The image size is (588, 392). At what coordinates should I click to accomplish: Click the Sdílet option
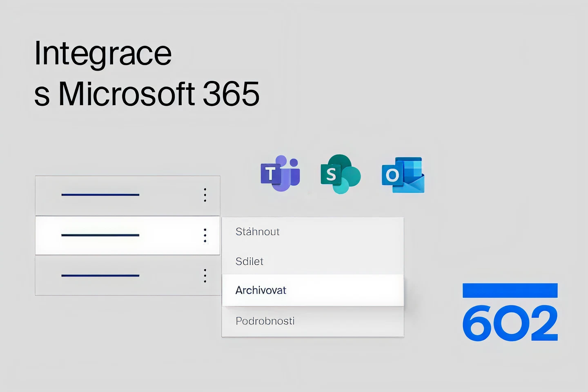tap(249, 261)
